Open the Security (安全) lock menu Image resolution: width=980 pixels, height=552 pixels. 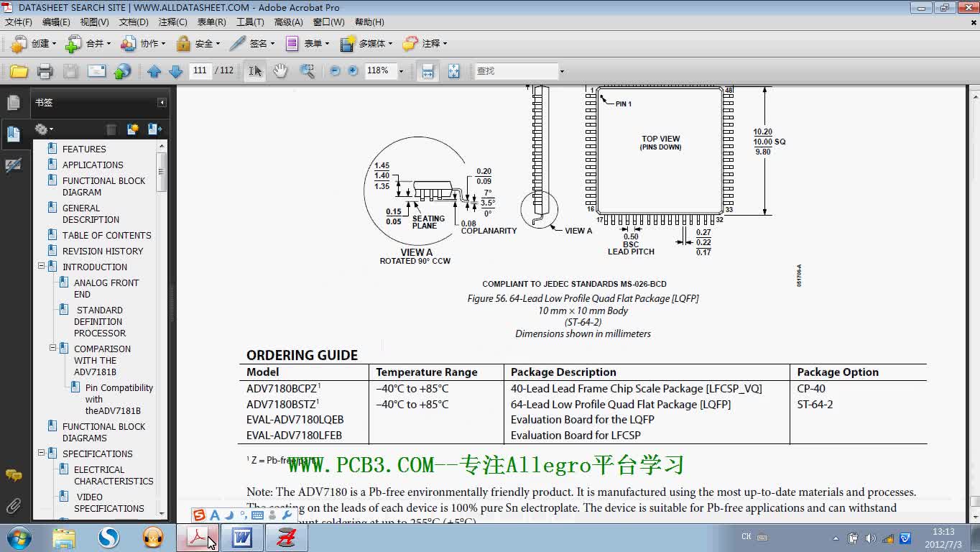click(x=198, y=44)
